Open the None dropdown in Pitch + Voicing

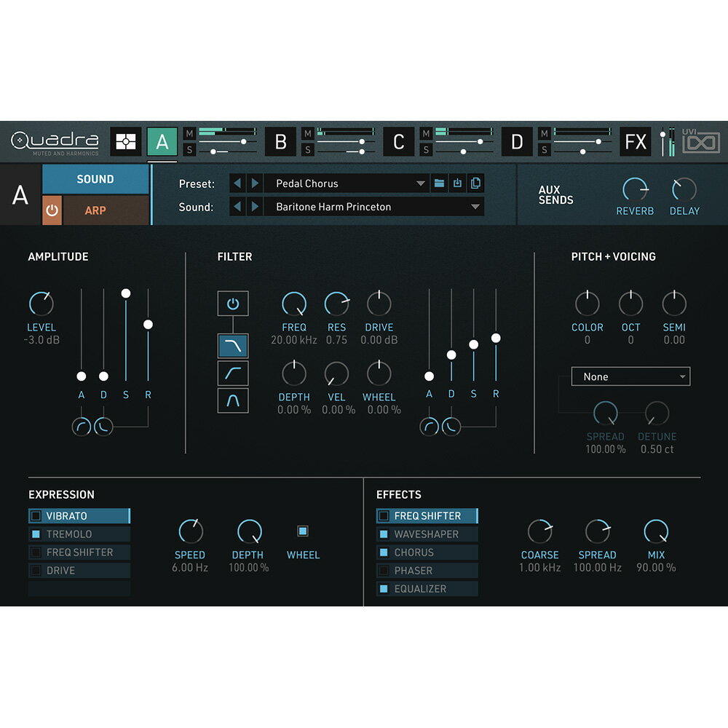[x=630, y=376]
